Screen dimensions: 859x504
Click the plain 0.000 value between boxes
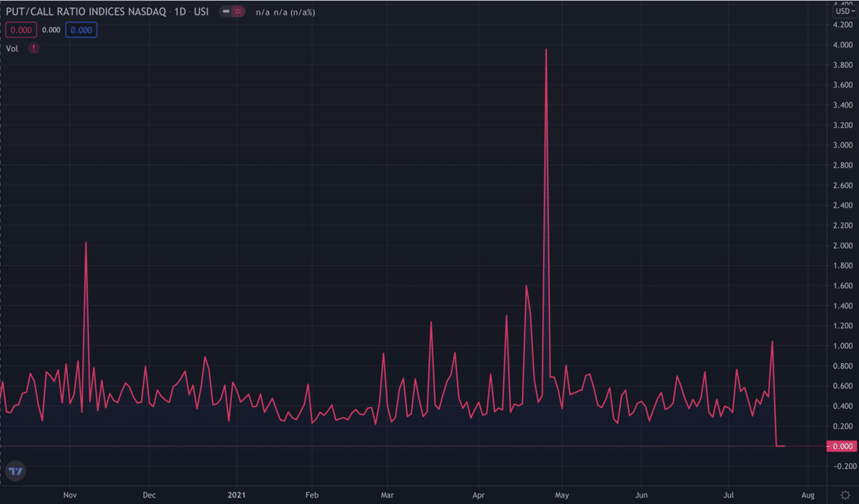[51, 30]
